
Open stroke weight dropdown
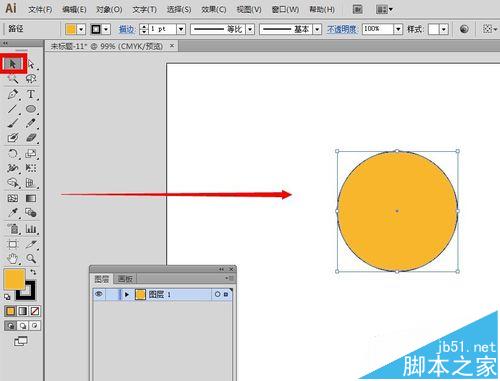[x=181, y=29]
